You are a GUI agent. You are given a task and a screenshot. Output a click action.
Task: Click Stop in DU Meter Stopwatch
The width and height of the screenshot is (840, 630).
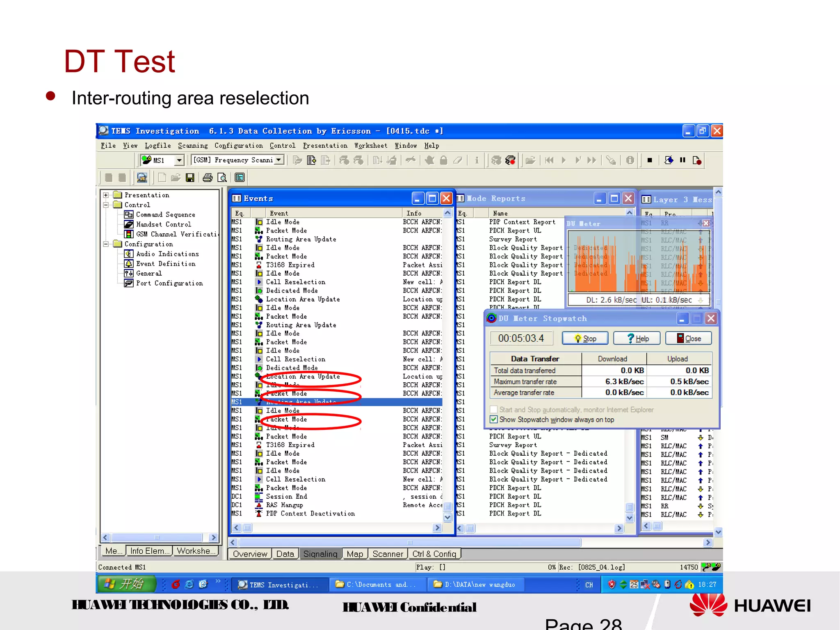click(x=585, y=338)
